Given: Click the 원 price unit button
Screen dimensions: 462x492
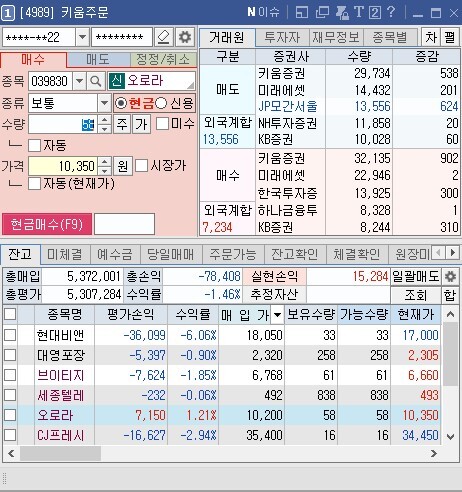Looking at the screenshot, I should (x=123, y=166).
